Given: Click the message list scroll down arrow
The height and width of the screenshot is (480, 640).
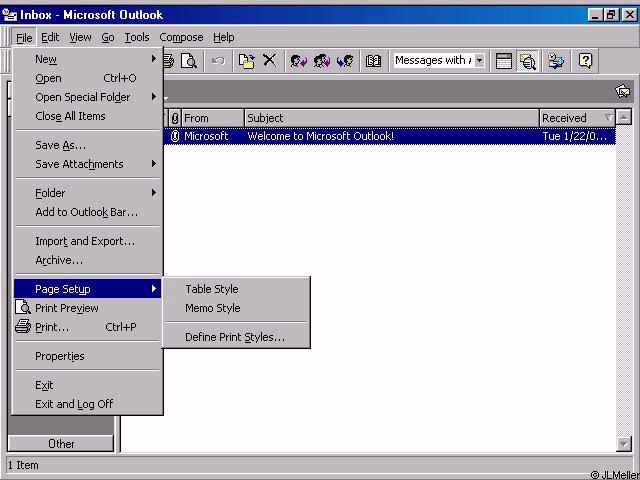Looking at the screenshot, I should tap(624, 444).
